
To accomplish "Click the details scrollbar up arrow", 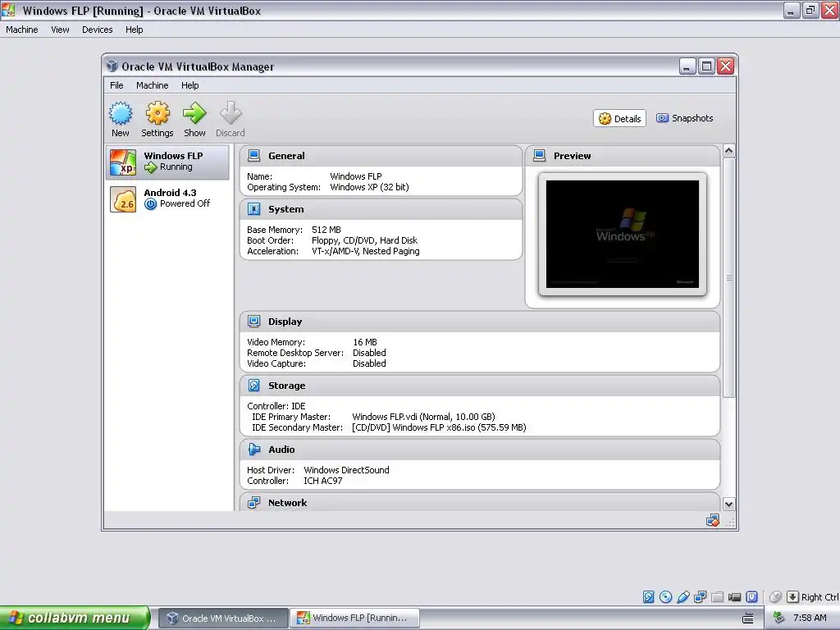I will click(728, 151).
